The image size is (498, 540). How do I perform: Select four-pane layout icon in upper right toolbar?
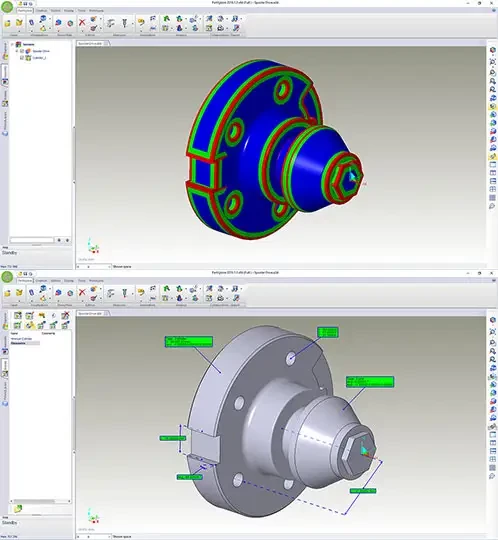(x=492, y=189)
